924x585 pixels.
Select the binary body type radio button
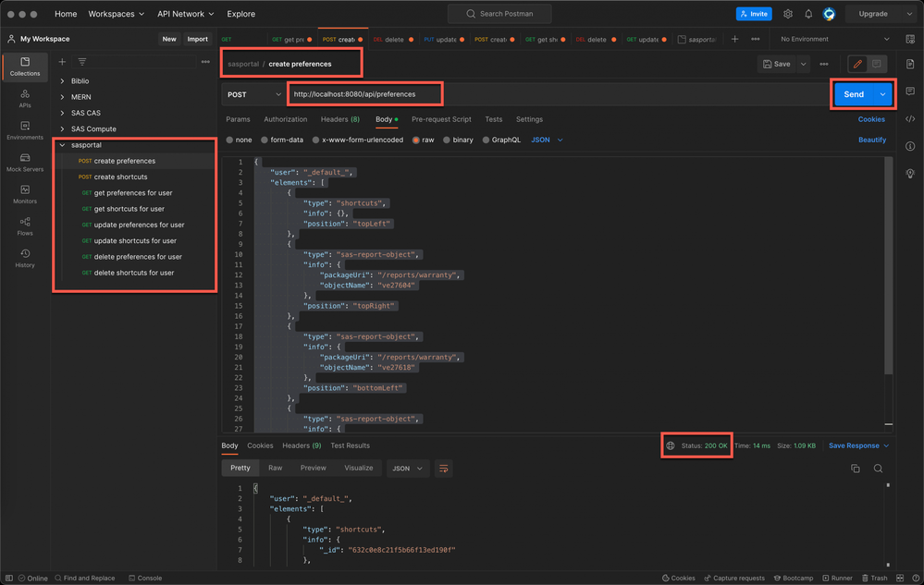pos(447,140)
